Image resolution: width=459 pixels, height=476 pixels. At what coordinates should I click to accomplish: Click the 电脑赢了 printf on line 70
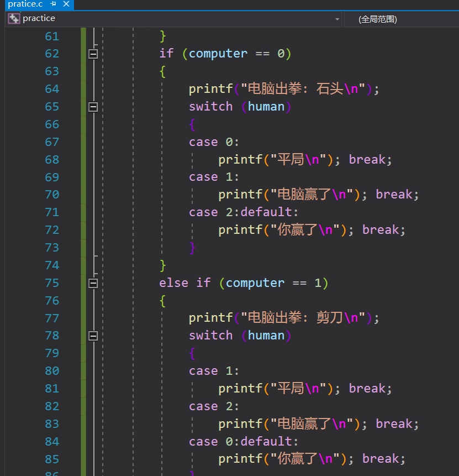click(x=293, y=195)
